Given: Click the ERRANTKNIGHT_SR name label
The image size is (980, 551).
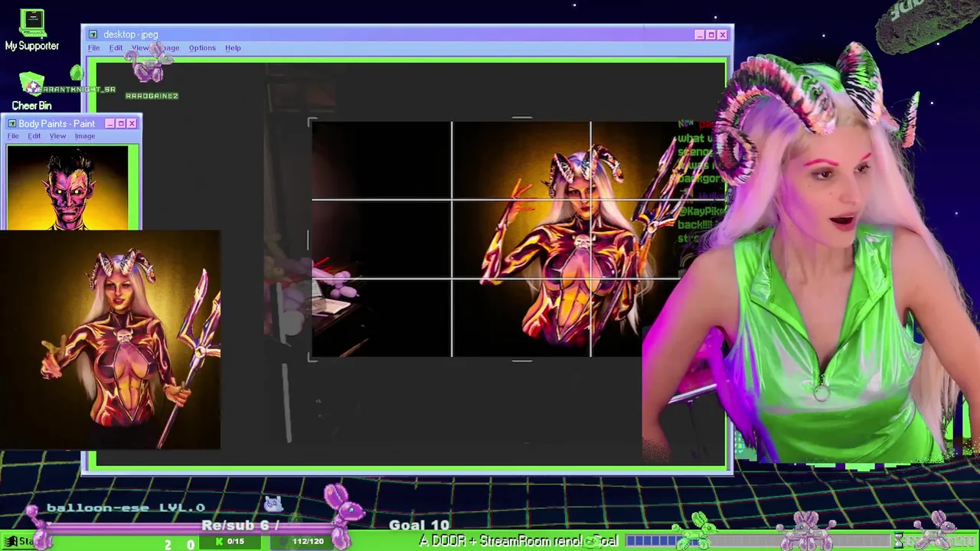Looking at the screenshot, I should click(x=77, y=90).
